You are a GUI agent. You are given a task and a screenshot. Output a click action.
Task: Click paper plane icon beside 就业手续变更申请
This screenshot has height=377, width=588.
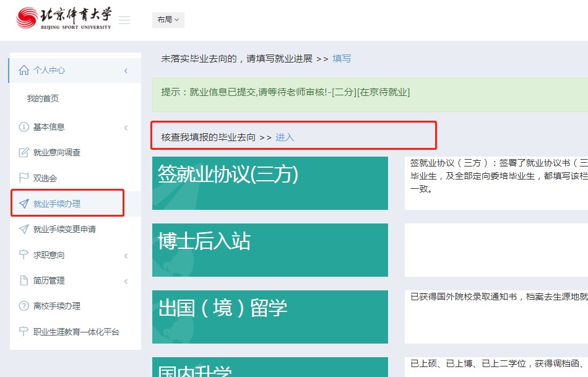pyautogui.click(x=24, y=229)
